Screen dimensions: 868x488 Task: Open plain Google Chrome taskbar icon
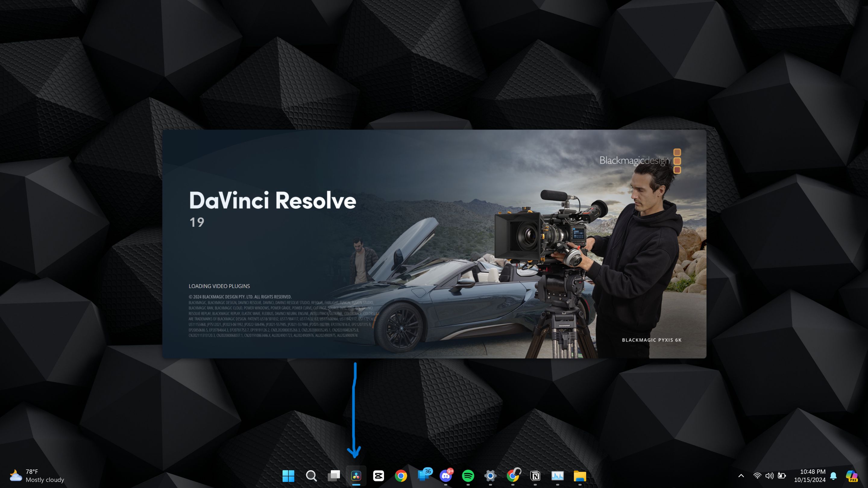pos(401,476)
